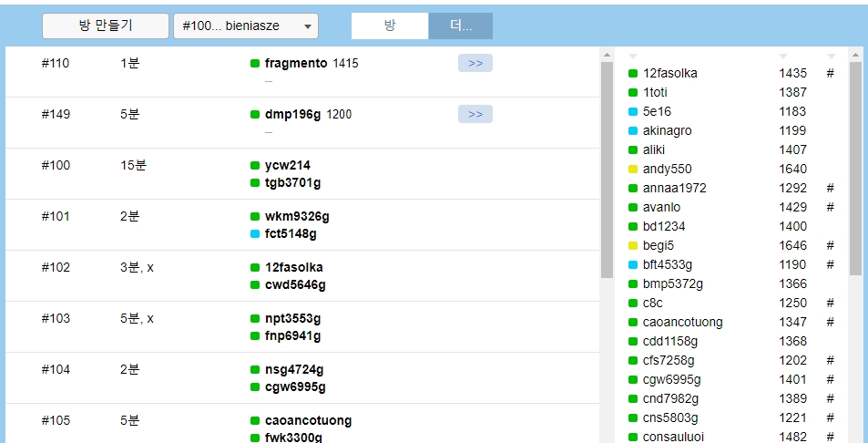Select player fragmento in room #110
Image resolution: width=868 pixels, height=443 pixels.
click(x=296, y=64)
